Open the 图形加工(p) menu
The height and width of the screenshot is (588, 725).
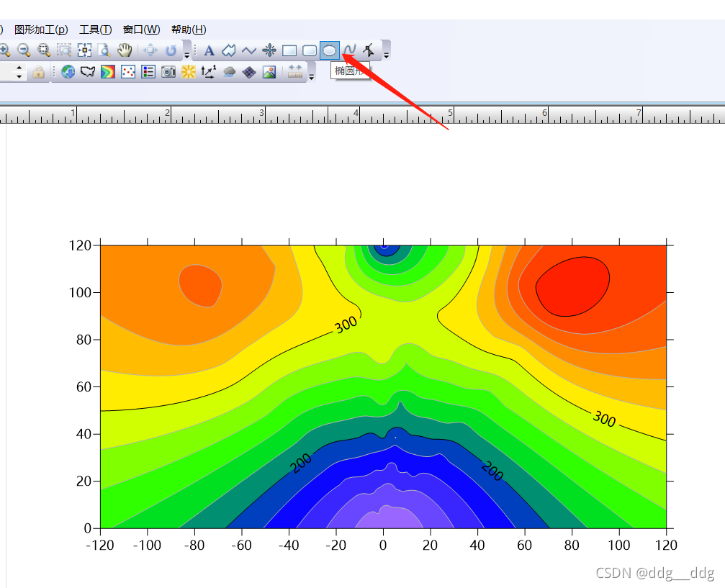41,30
